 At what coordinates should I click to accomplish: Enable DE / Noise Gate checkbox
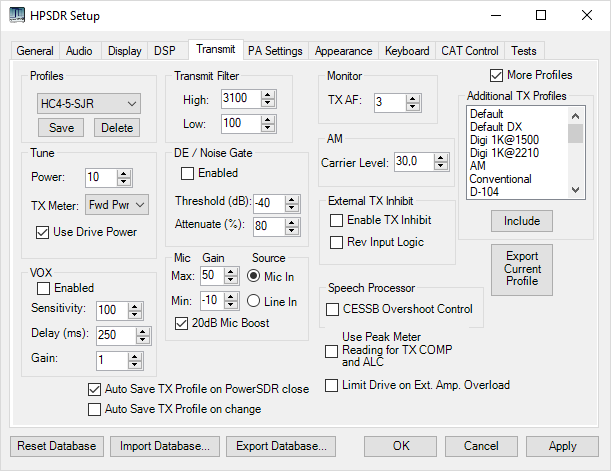pyautogui.click(x=187, y=173)
